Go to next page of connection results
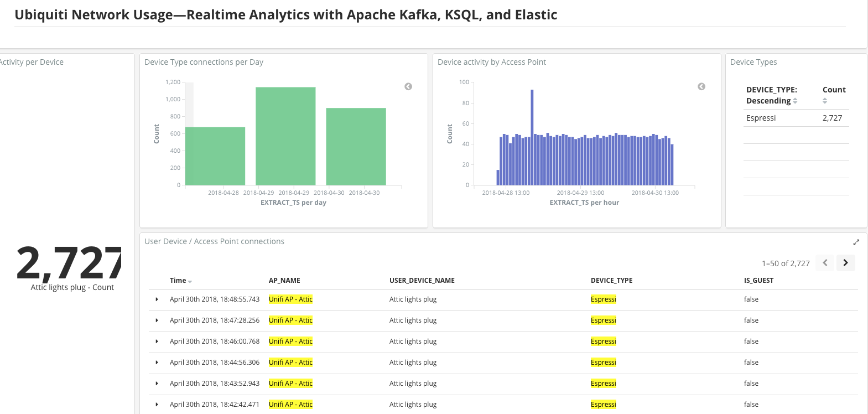Image resolution: width=868 pixels, height=414 pixels. [x=845, y=263]
